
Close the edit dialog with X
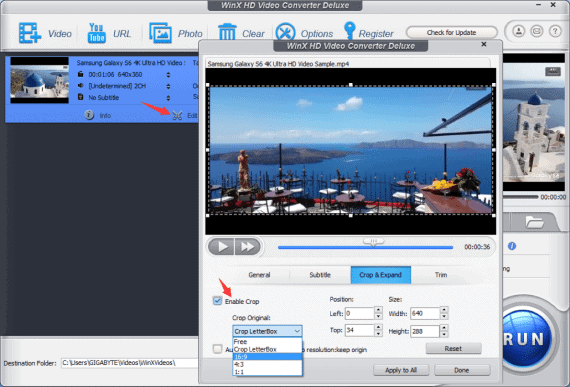pyautogui.click(x=484, y=44)
